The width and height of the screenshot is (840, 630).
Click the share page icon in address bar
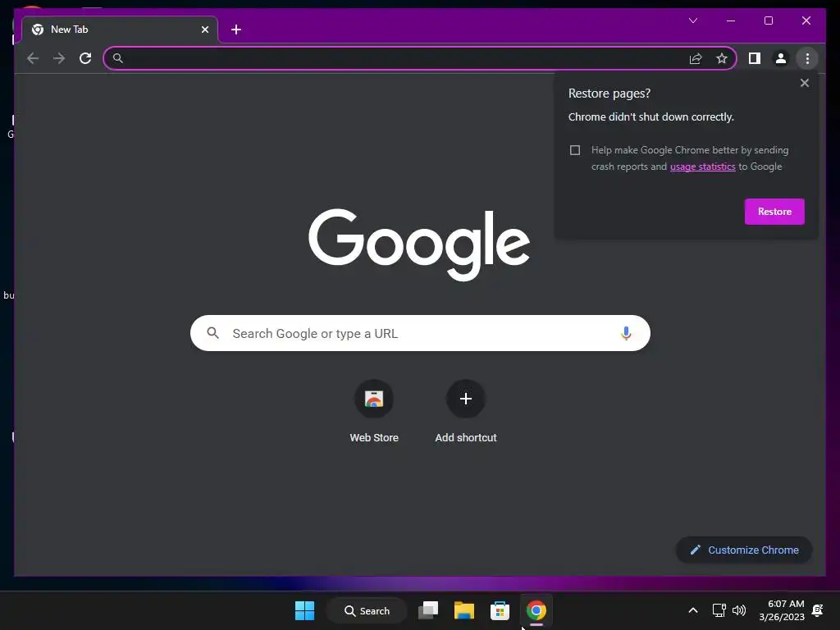pos(696,58)
